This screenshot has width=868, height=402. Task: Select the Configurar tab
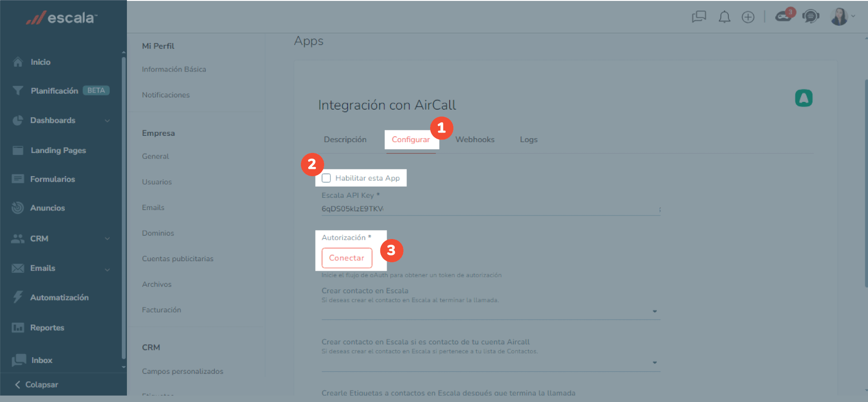(x=411, y=139)
